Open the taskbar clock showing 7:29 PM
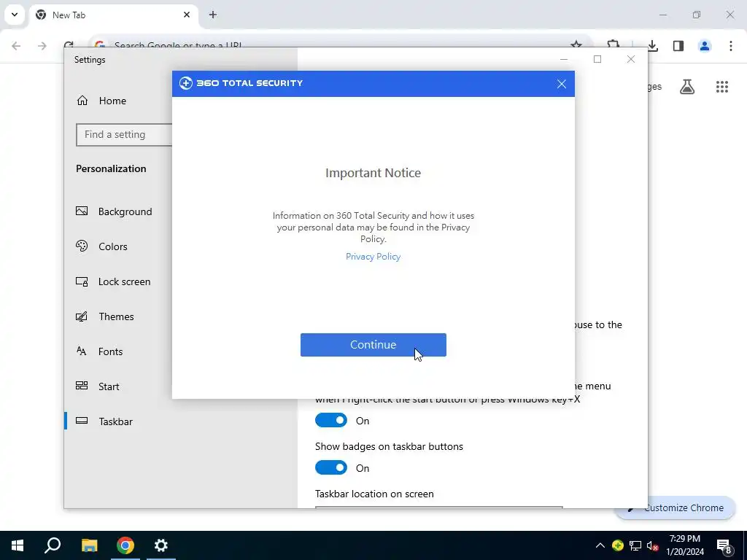The image size is (747, 560). point(685,545)
